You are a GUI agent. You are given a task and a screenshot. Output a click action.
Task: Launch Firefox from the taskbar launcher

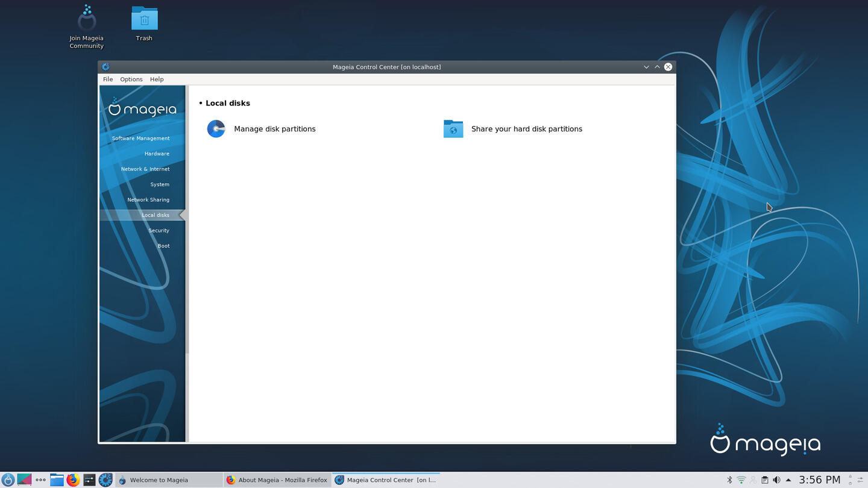tap(73, 480)
